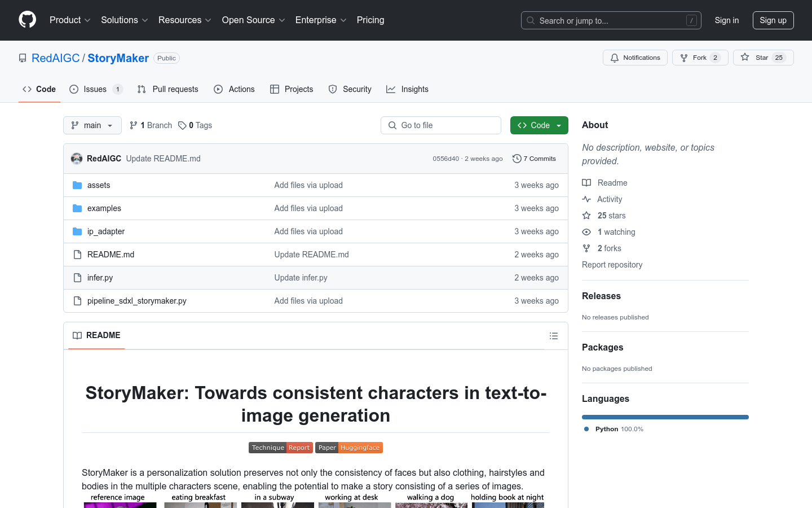
Task: Open the examples folder name
Action: click(x=104, y=208)
